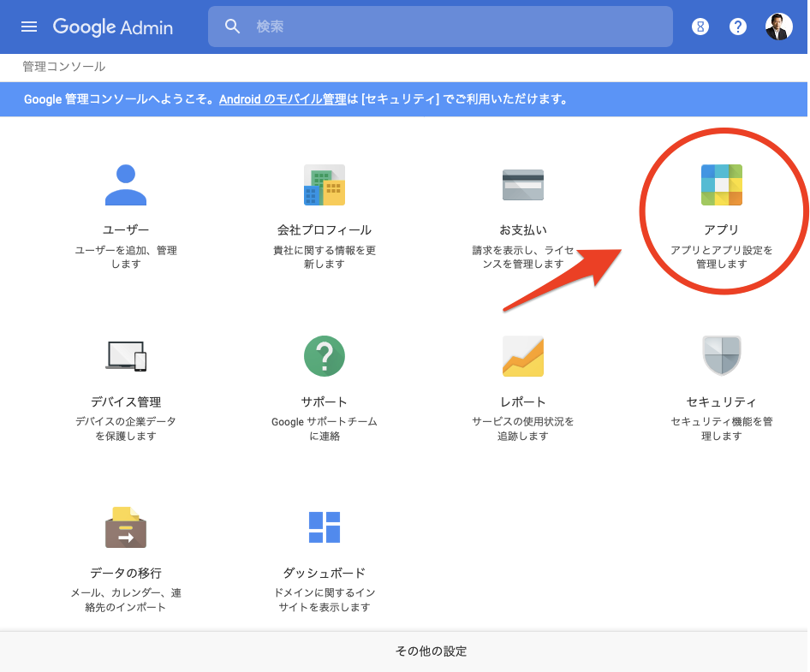Screen dimensions: 810x672
Task: Open the データの移行 box icon
Action: pyautogui.click(x=126, y=526)
